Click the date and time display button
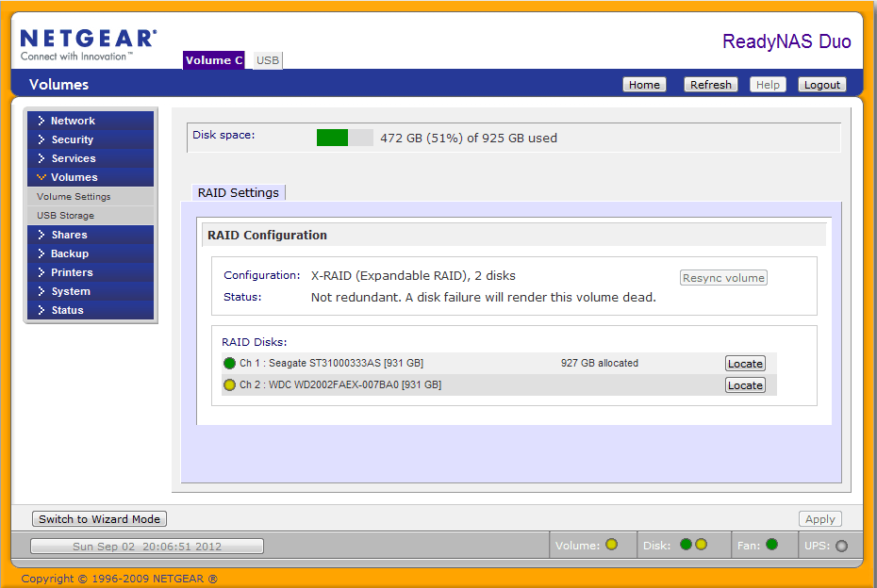 pyautogui.click(x=147, y=547)
